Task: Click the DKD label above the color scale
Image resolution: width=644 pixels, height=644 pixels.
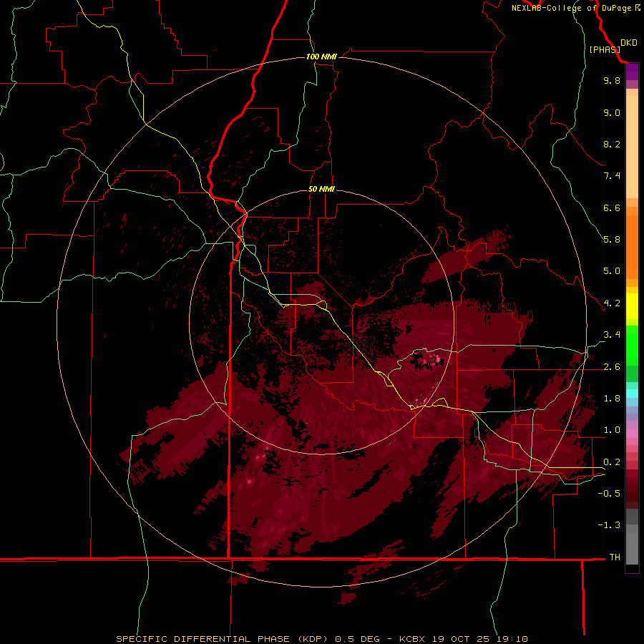Action: coord(629,43)
